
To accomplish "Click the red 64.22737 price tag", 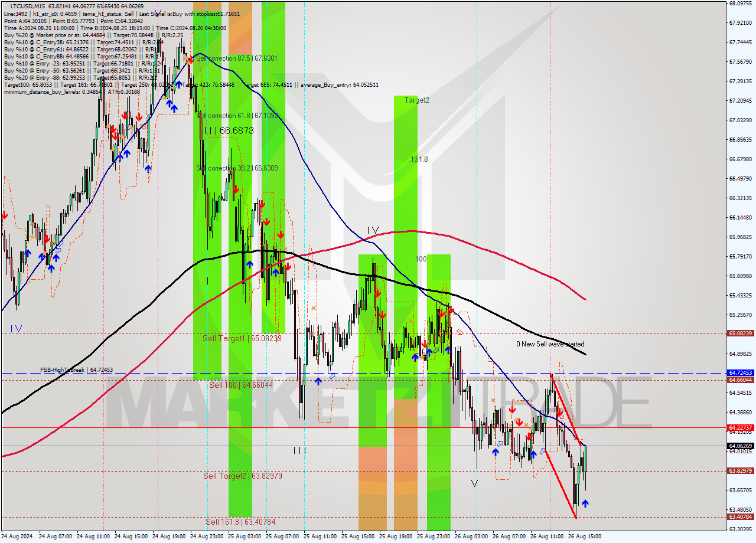I will (x=741, y=427).
